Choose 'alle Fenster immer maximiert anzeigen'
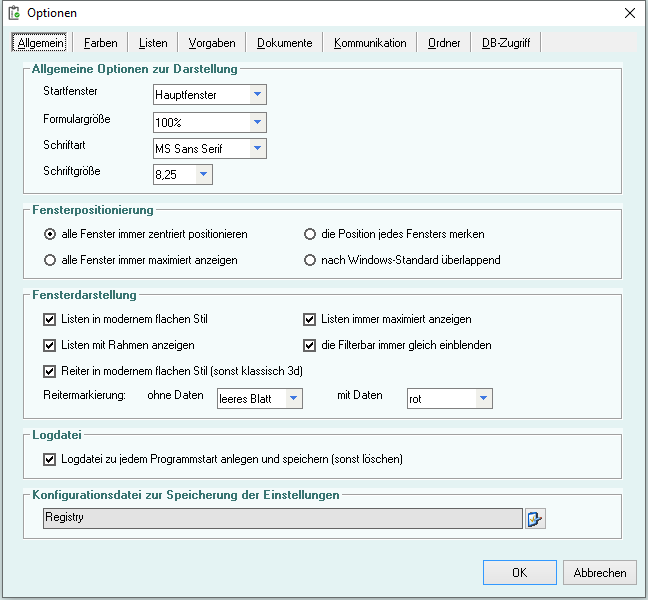Image resolution: width=648 pixels, height=600 pixels. coord(50,260)
